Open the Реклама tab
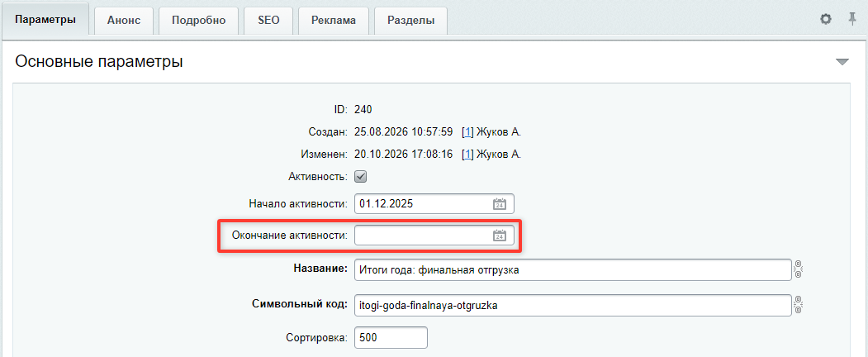Viewport: 868px width, 357px height. (x=334, y=21)
